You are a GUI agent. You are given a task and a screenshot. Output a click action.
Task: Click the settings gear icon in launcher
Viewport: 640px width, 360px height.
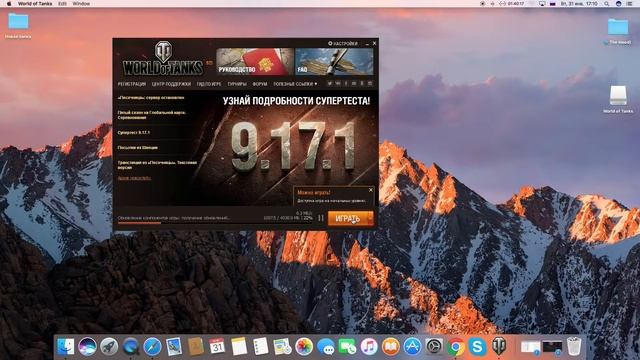click(x=330, y=43)
